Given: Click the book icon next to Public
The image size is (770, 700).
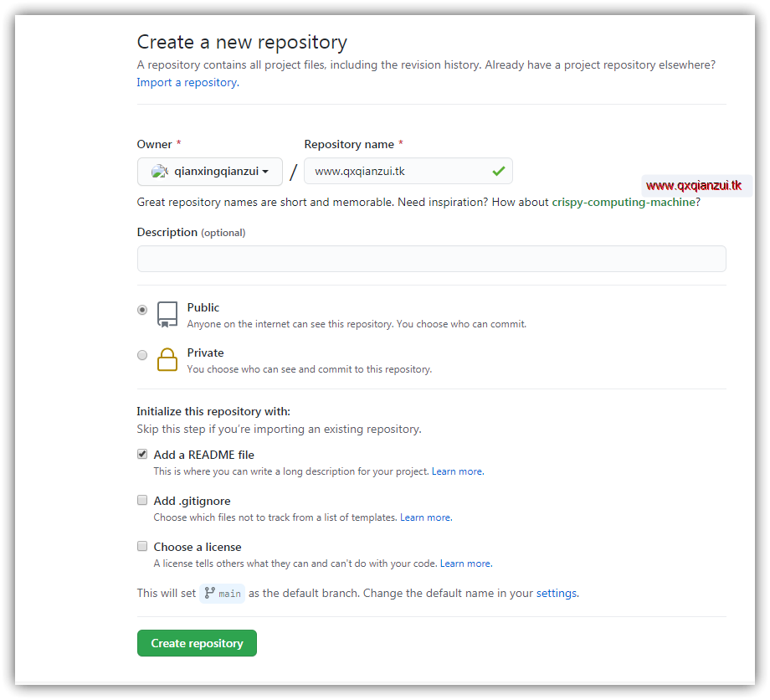Looking at the screenshot, I should pyautogui.click(x=167, y=313).
